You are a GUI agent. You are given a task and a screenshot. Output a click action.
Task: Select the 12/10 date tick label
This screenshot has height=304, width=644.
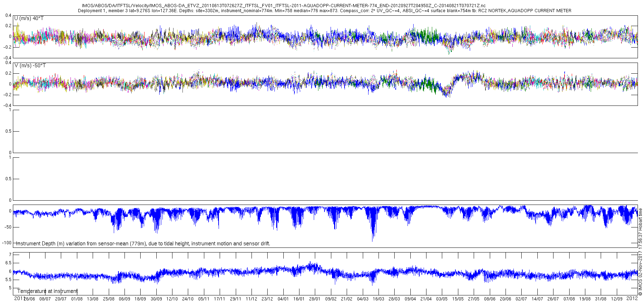[172, 299]
